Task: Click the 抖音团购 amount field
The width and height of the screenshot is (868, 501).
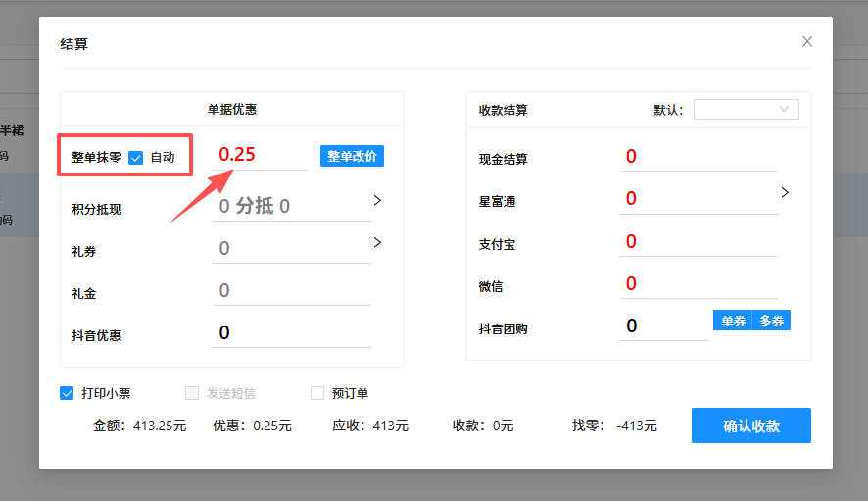Action: [663, 326]
